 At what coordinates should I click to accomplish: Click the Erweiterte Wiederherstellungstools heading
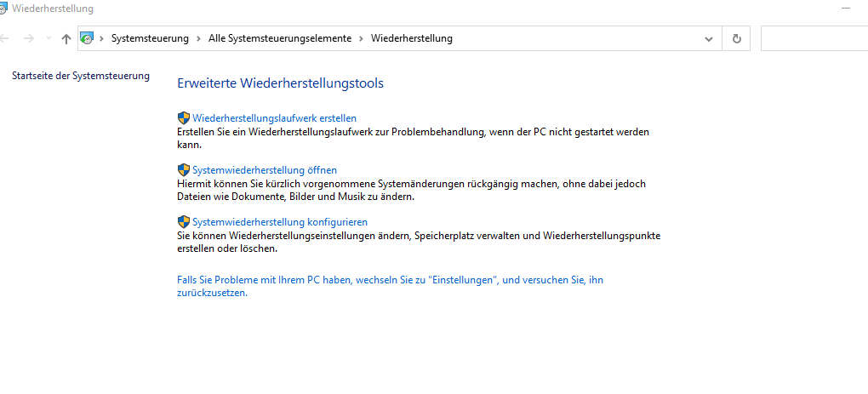[280, 83]
